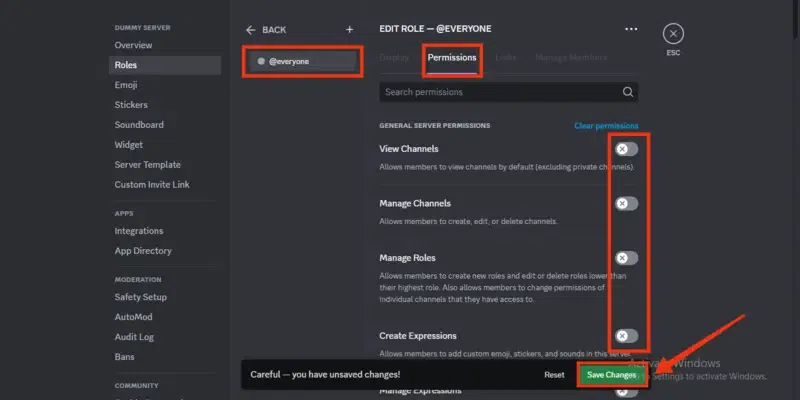Click the Clear permissions link
Image resolution: width=800 pixels, height=400 pixels.
(606, 126)
